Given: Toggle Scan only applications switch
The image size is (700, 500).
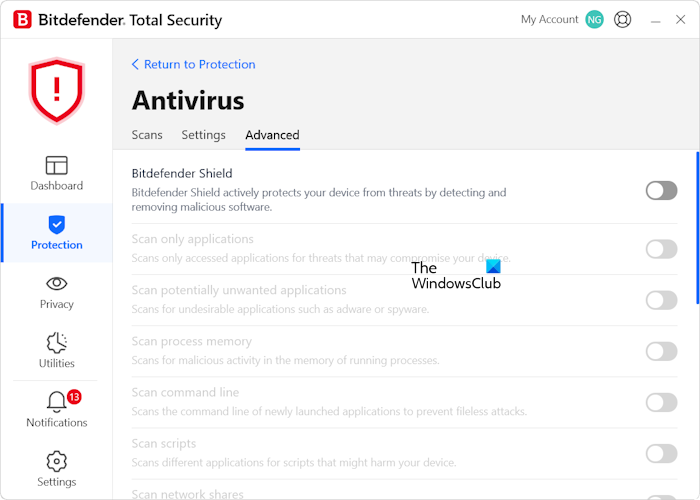Looking at the screenshot, I should [x=661, y=249].
